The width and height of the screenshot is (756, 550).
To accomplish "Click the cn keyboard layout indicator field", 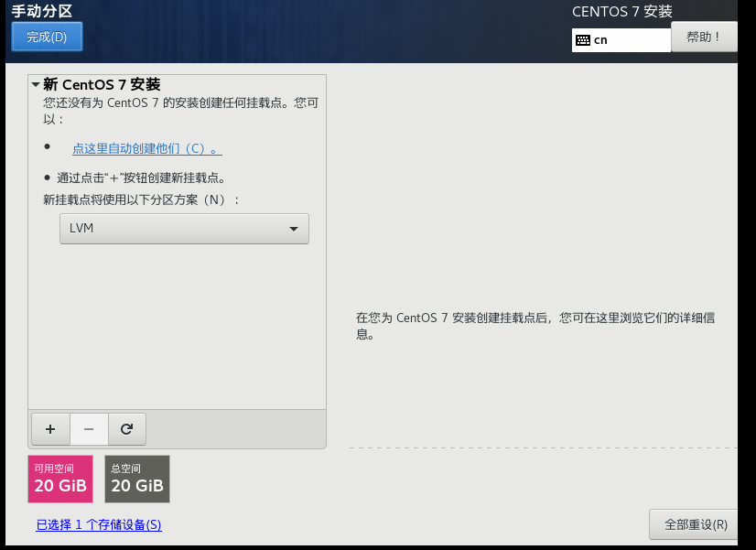I will [621, 40].
